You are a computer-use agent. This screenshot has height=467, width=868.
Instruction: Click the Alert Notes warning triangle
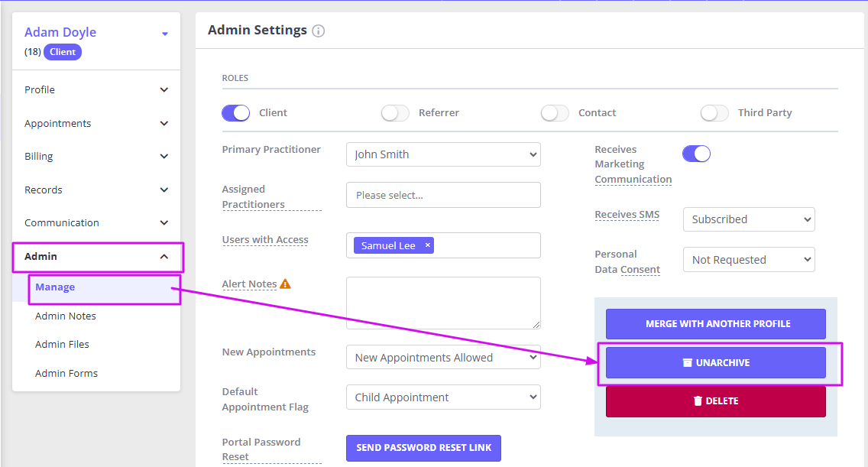[x=284, y=283]
